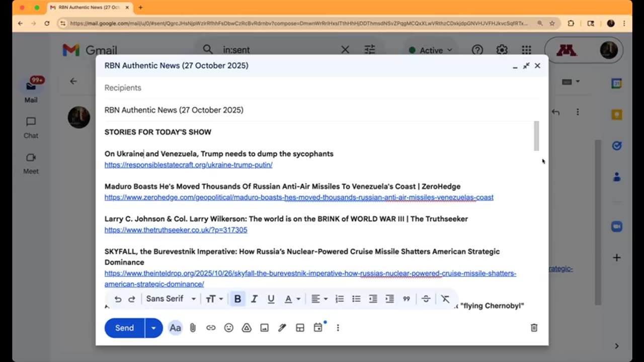Viewport: 644px width, 362px height.
Task: Open the Active status dropdown
Action: (x=430, y=50)
